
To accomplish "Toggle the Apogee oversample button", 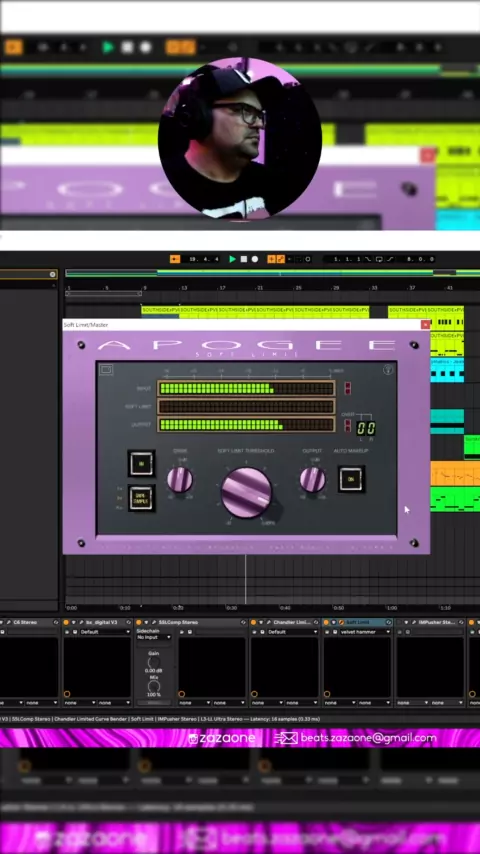I will (x=141, y=498).
